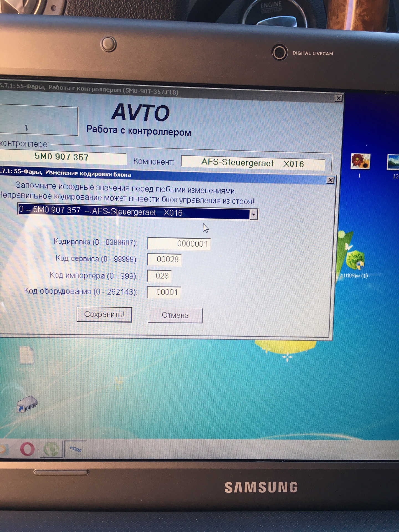Select the landscape image icon labeled 12
This screenshot has height=532, width=399.
coord(393,163)
